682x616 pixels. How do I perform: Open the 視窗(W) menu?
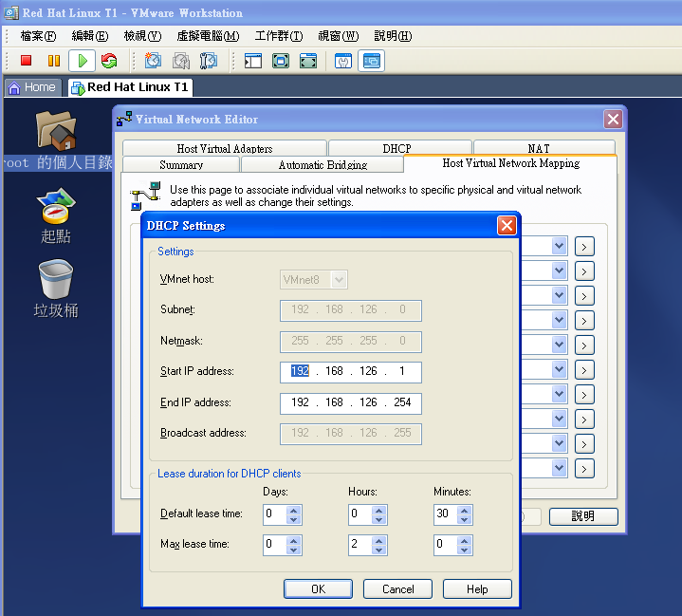(339, 36)
